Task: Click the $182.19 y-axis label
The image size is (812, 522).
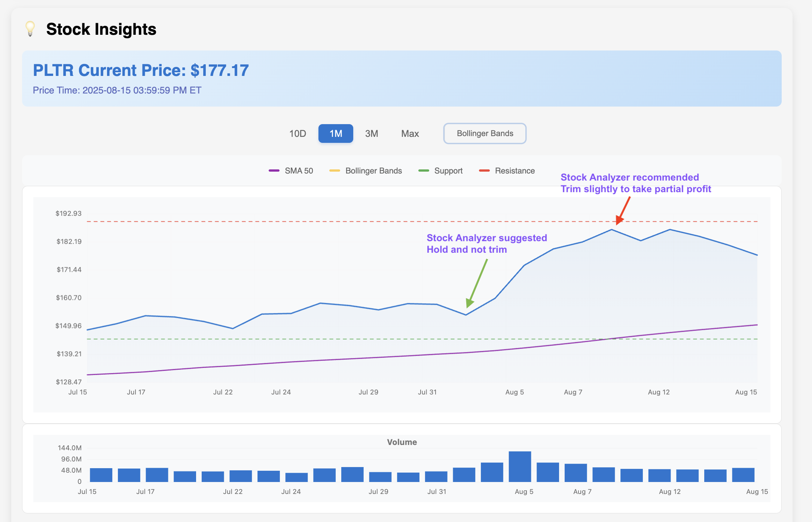Action: pos(69,242)
